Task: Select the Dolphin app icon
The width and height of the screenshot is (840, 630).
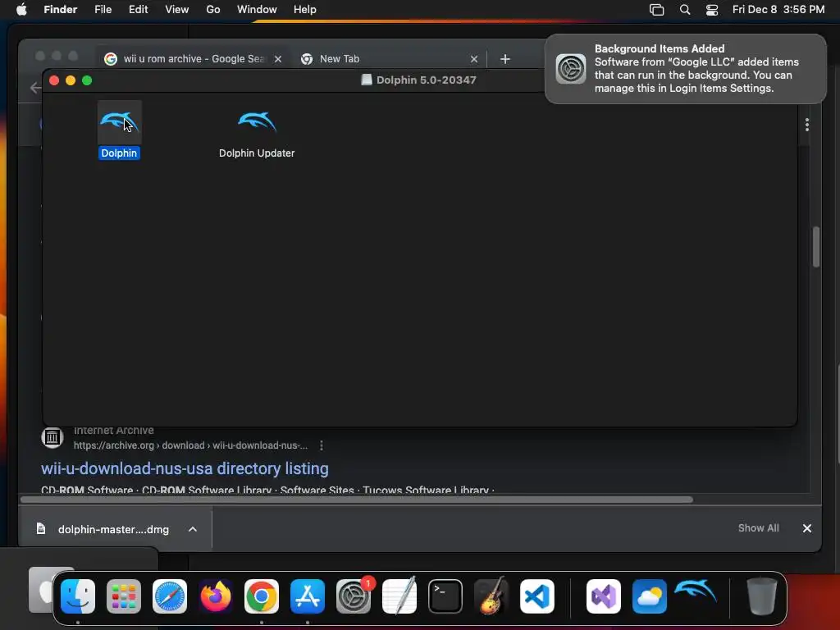Action: pyautogui.click(x=120, y=123)
